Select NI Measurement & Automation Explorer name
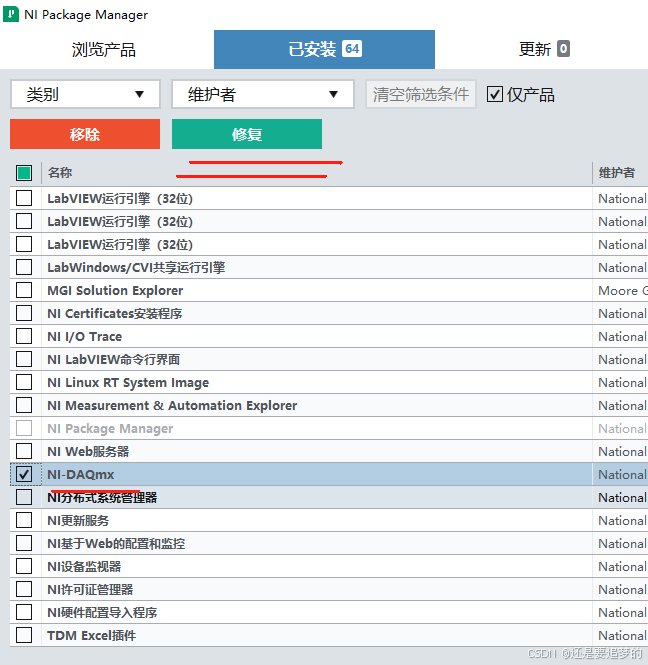 (172, 405)
